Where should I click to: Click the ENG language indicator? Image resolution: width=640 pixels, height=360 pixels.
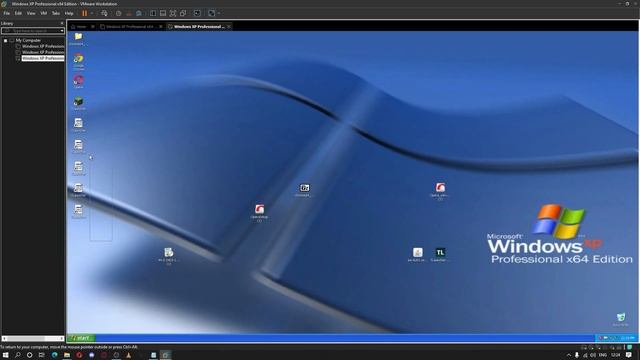[x=602, y=356]
